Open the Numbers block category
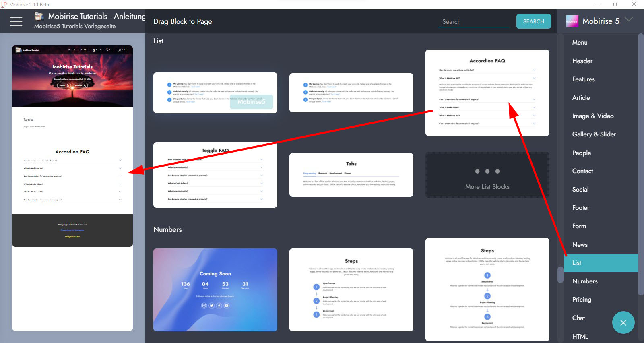The width and height of the screenshot is (644, 343). coord(585,281)
